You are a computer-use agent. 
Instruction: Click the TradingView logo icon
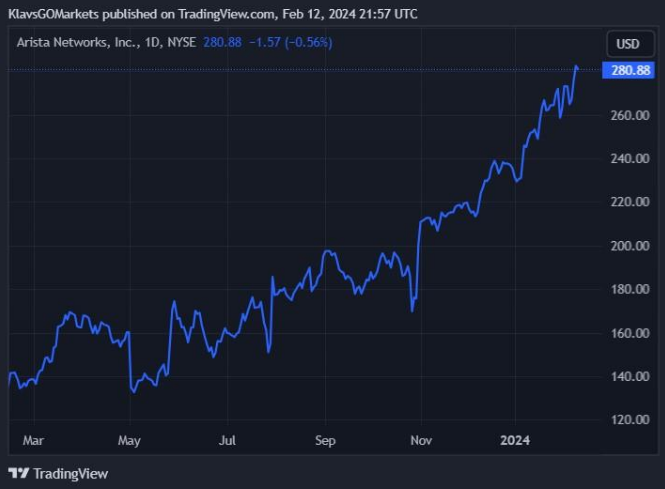click(x=19, y=473)
